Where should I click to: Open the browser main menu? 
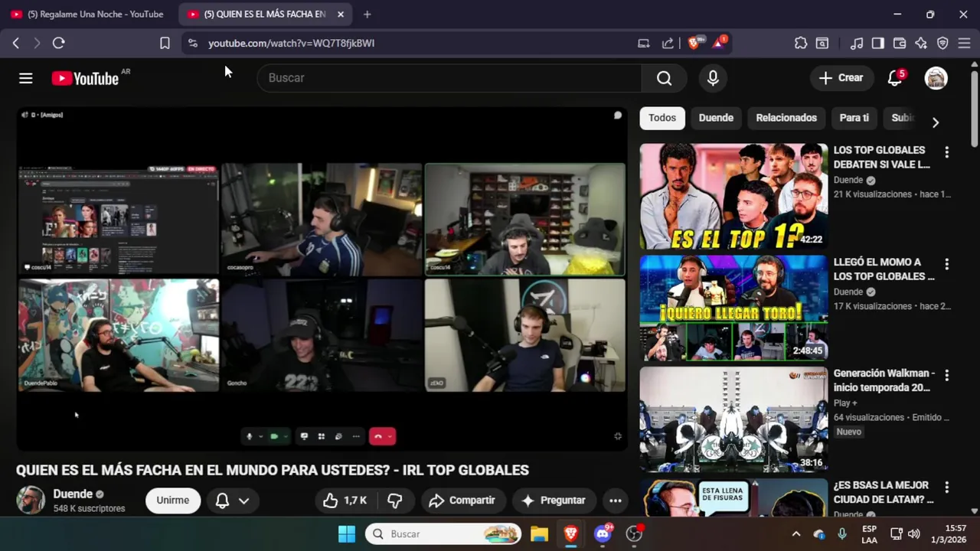(964, 43)
